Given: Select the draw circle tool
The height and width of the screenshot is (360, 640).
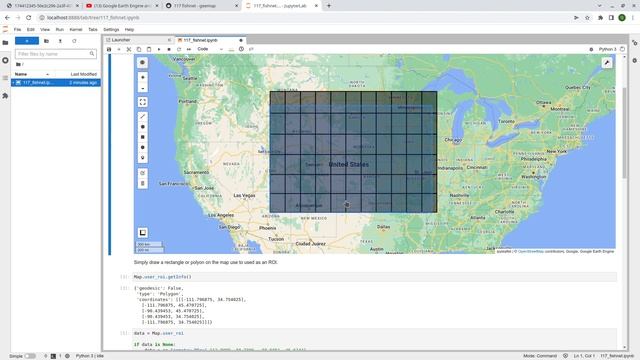Looking at the screenshot, I should pyautogui.click(x=142, y=147).
